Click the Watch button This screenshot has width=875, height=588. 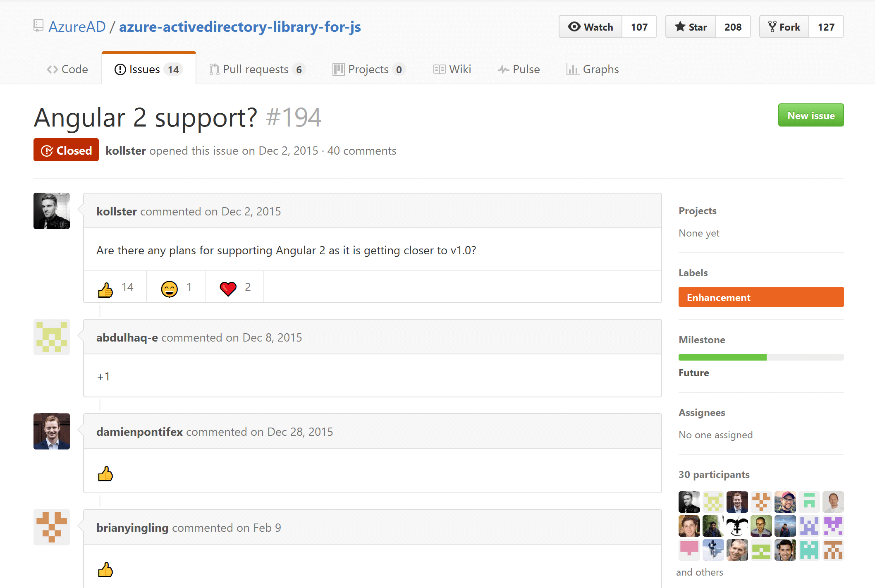(x=591, y=27)
